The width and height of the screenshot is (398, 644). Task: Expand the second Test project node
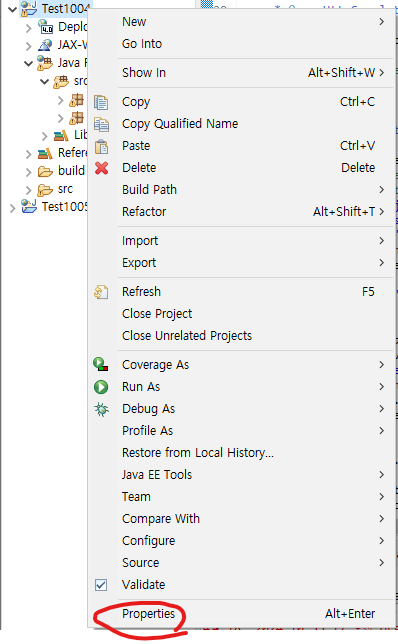coord(12,208)
